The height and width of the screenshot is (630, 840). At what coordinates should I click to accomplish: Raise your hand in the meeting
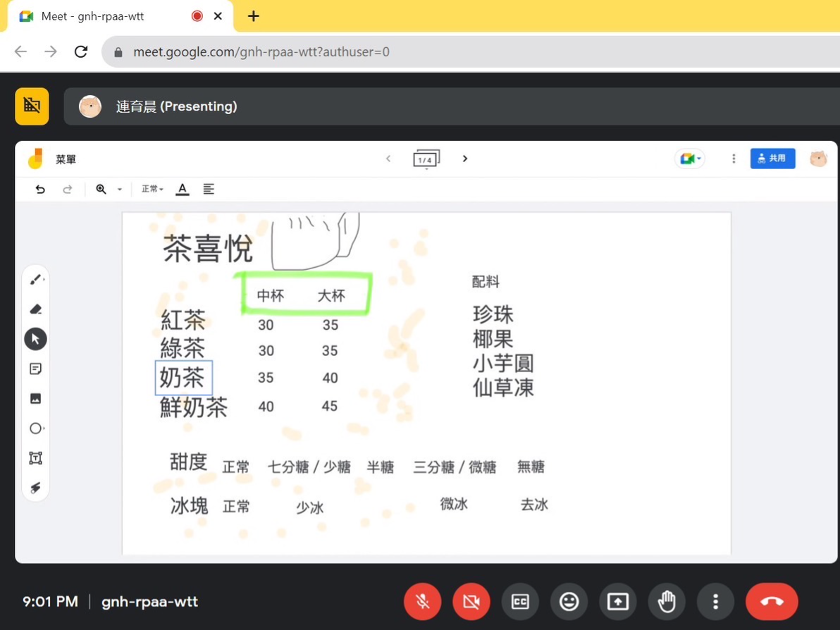(667, 602)
